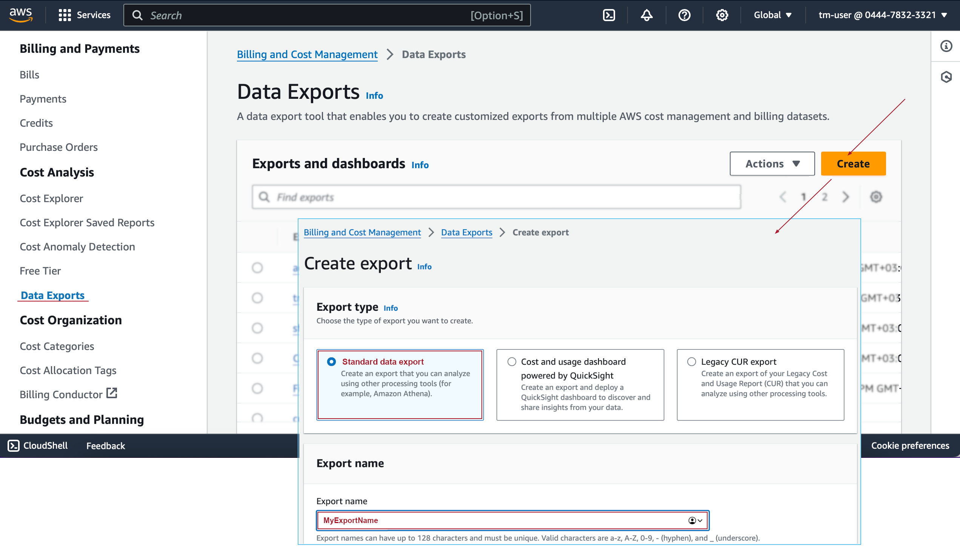The image size is (960, 560).
Task: Click the Find exports search field
Action: (496, 197)
